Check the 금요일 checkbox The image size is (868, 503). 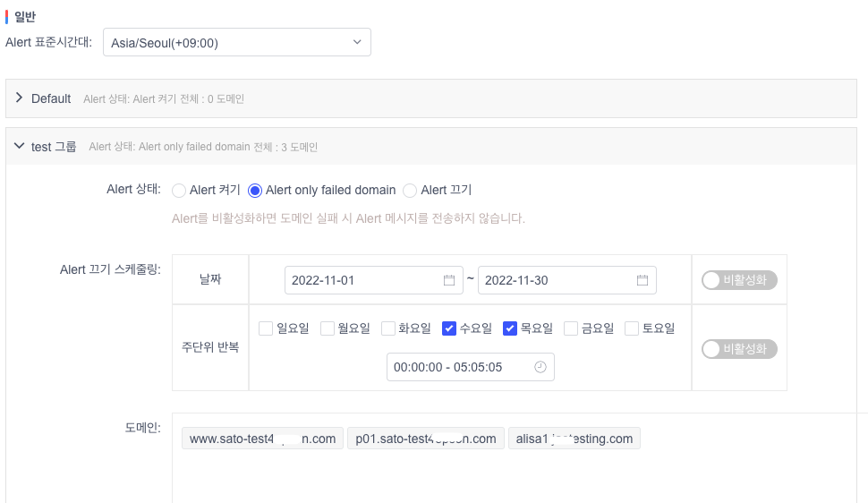[x=571, y=328]
